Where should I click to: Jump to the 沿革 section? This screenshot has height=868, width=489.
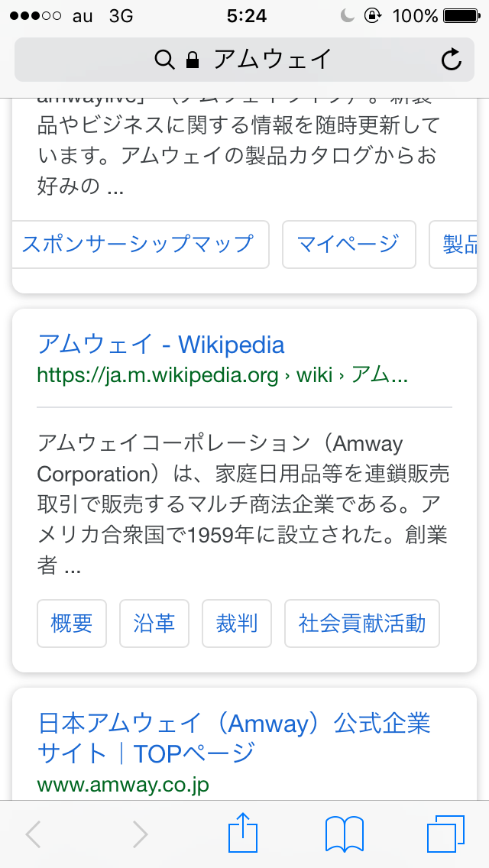click(x=154, y=623)
